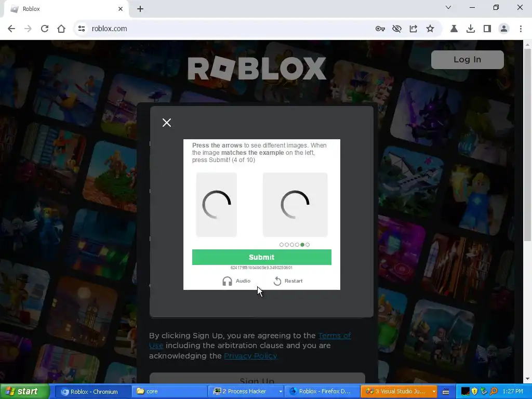Reload the Roblox page
Screen dimensions: 532x399
pos(45,29)
